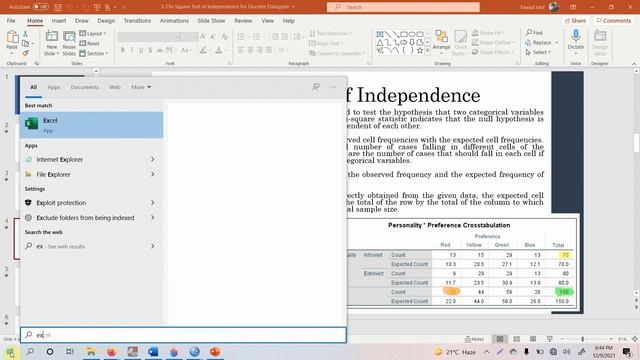This screenshot has height=360, width=640.
Task: Toggle Italic formatting
Action: 131,50
